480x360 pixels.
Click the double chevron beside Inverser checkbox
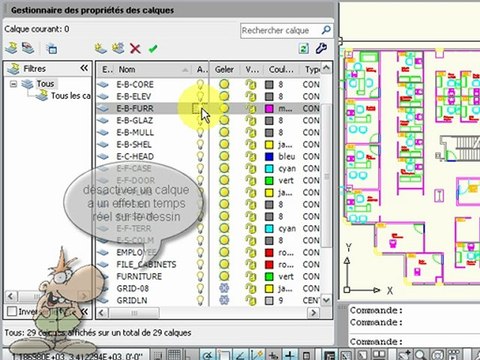click(84, 312)
